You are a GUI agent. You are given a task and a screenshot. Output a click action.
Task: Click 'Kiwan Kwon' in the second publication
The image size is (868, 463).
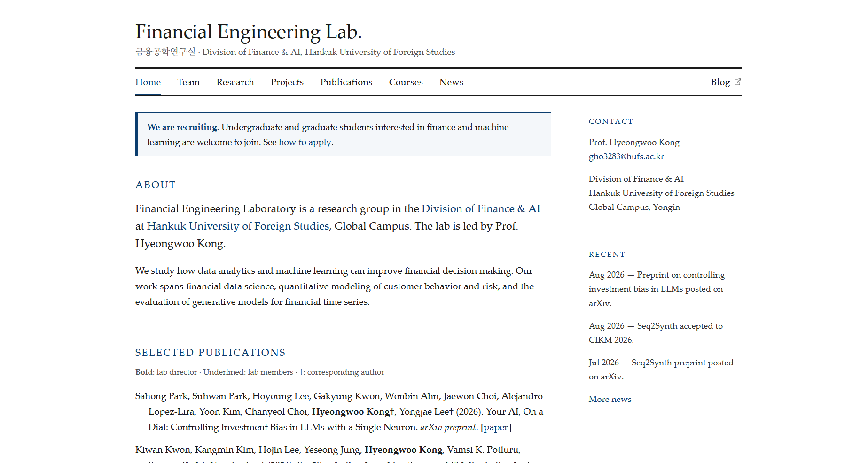click(x=163, y=450)
